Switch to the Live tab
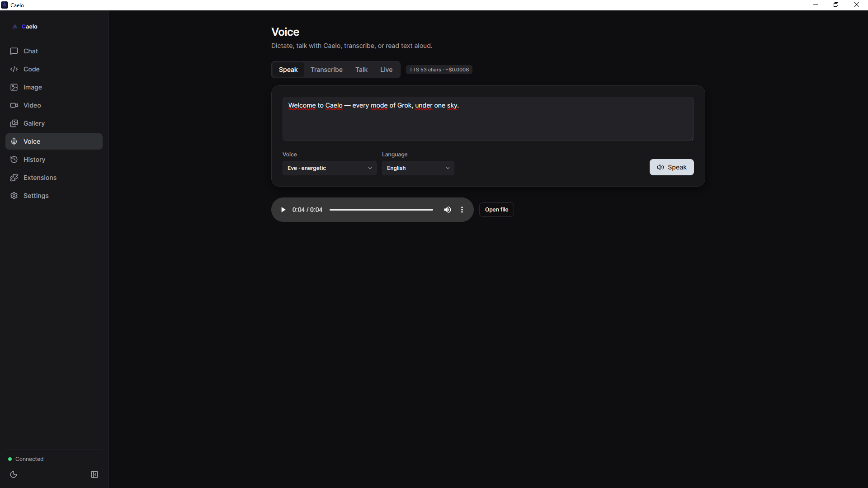Image resolution: width=868 pixels, height=488 pixels. [x=386, y=70]
